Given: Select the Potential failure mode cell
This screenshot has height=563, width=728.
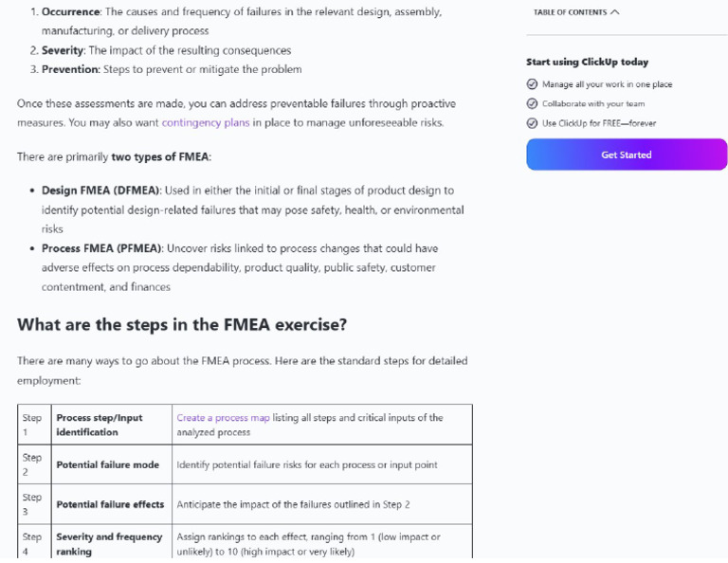Looking at the screenshot, I should coord(112,464).
